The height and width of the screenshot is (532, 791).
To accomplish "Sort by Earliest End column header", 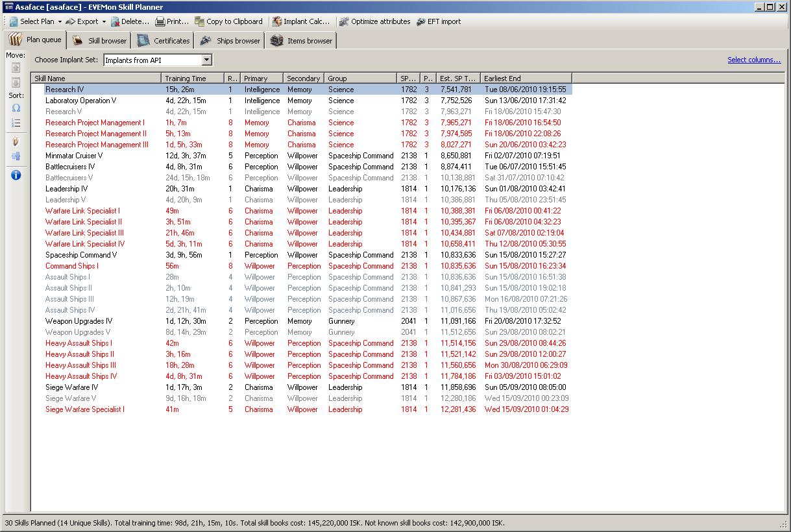I will (x=526, y=78).
